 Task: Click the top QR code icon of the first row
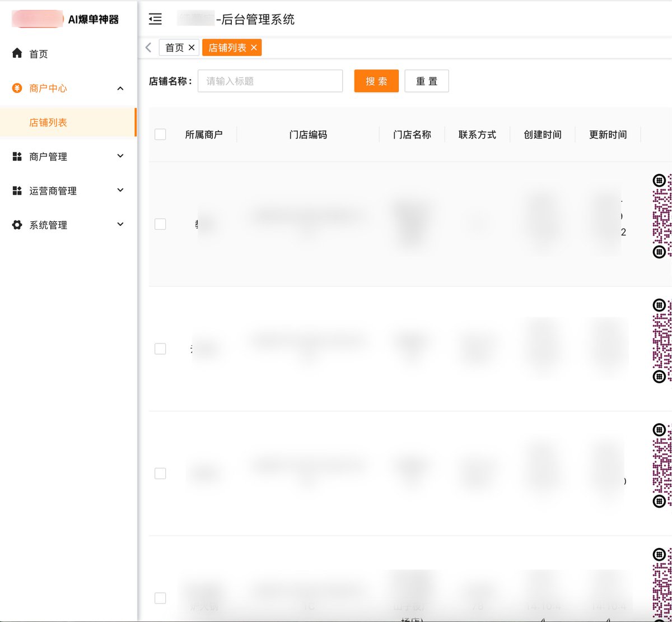tap(659, 180)
